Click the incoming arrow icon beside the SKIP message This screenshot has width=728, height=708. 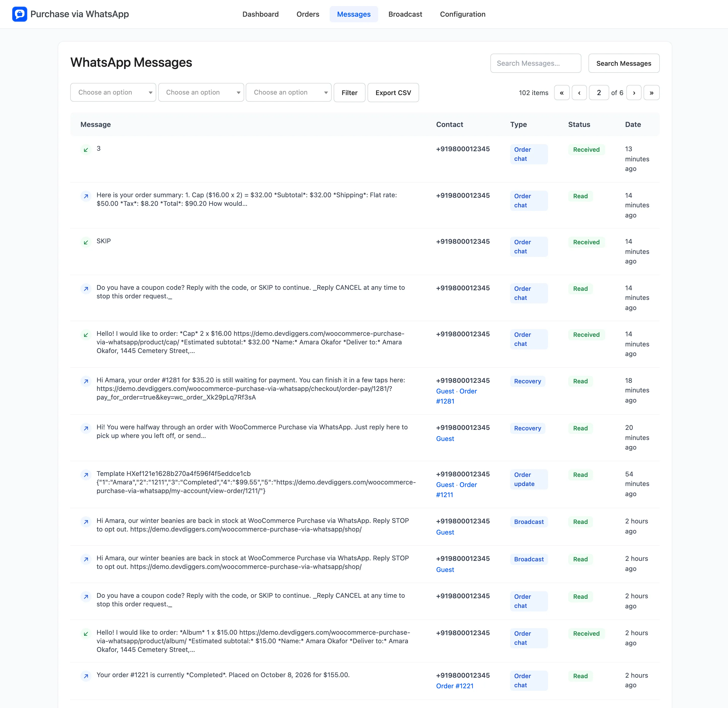pyautogui.click(x=86, y=242)
